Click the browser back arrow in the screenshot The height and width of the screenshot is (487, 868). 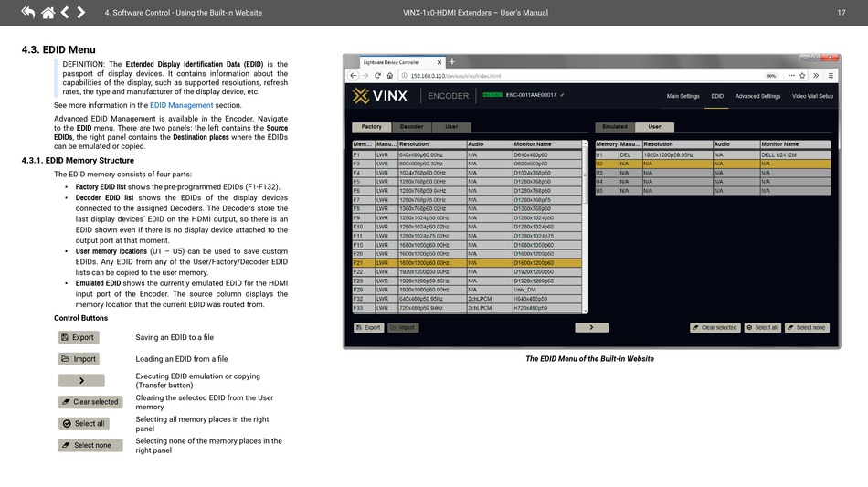point(354,75)
